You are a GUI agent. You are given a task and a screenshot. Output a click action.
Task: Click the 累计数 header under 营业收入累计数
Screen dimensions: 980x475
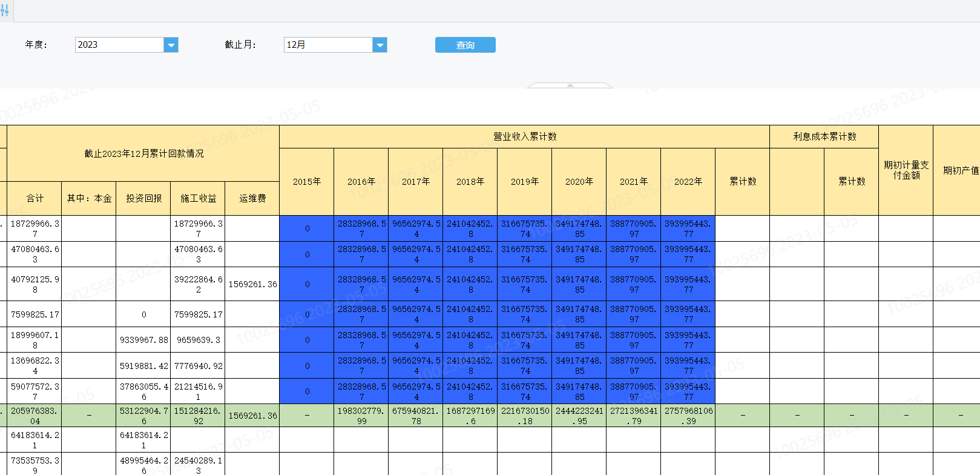743,181
